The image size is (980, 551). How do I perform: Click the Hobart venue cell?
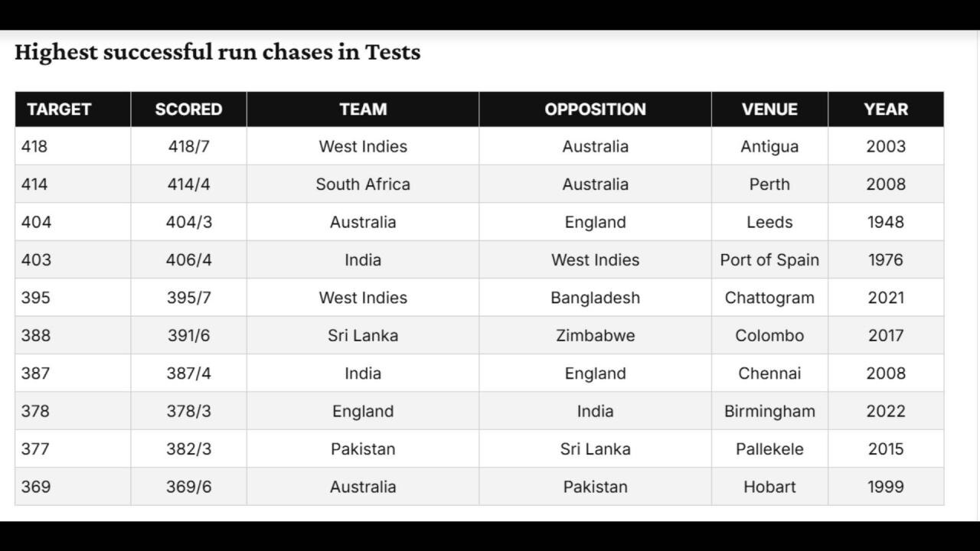coord(769,487)
